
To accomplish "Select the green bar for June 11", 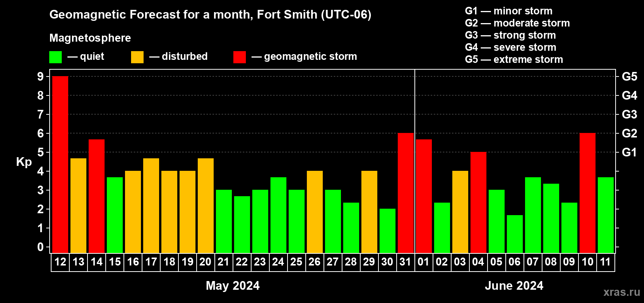I will click(606, 215).
